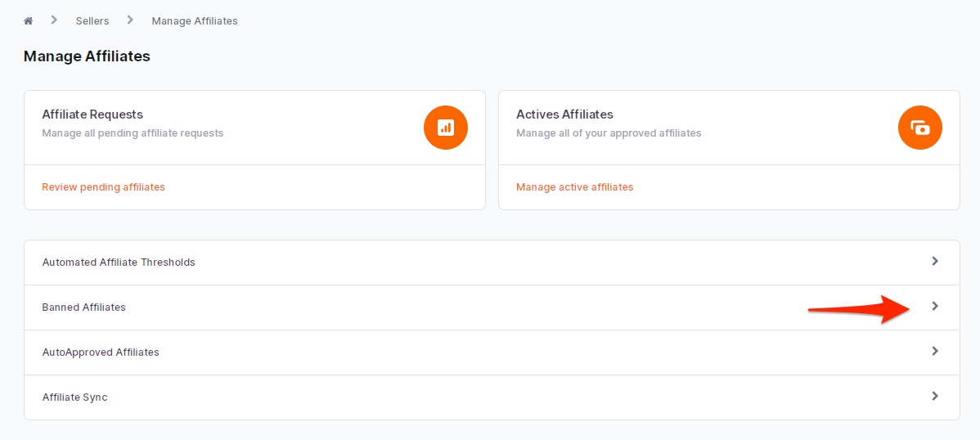Select the Automated Affiliate Thresholds row label

coord(119,263)
